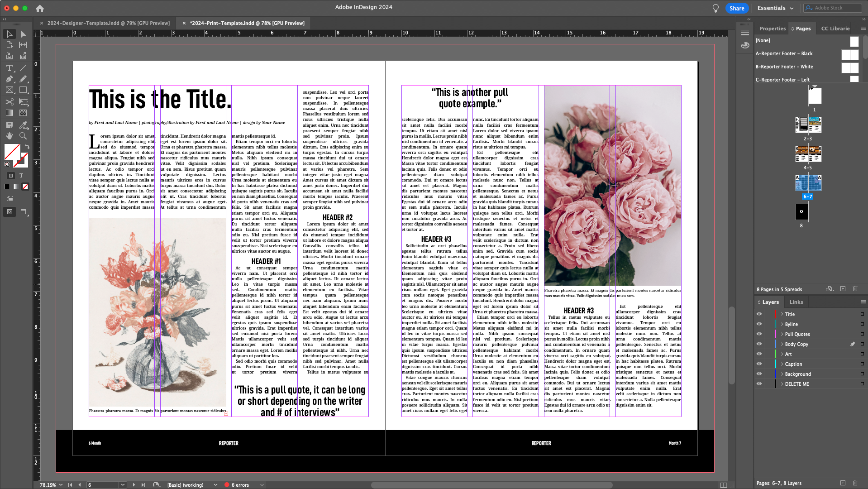Expand the Caption layer
Image resolution: width=868 pixels, height=489 pixels.
[x=782, y=364]
